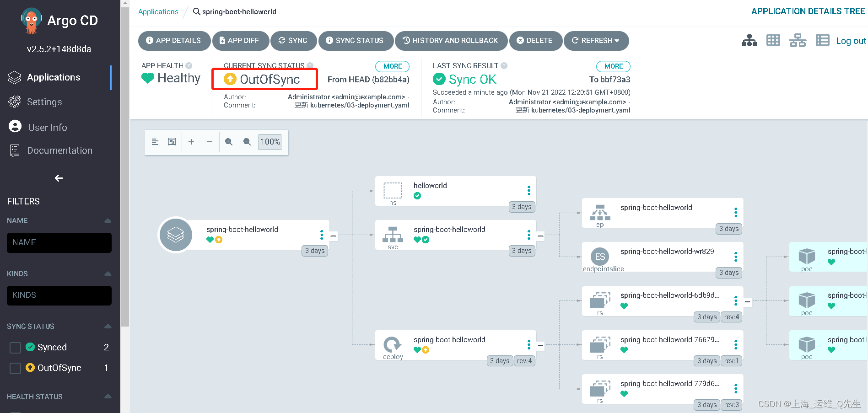Check the OutOfSync filter checkbox
868x413 pixels.
pyautogui.click(x=15, y=368)
